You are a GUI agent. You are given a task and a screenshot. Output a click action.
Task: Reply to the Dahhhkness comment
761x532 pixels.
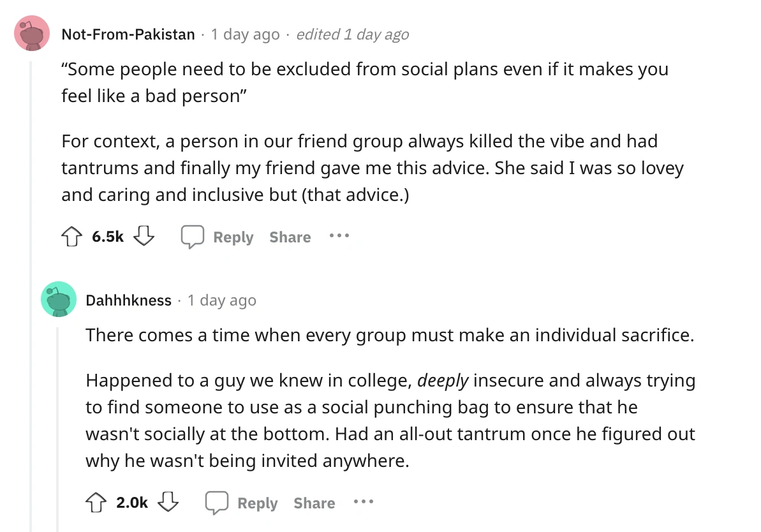tap(257, 503)
